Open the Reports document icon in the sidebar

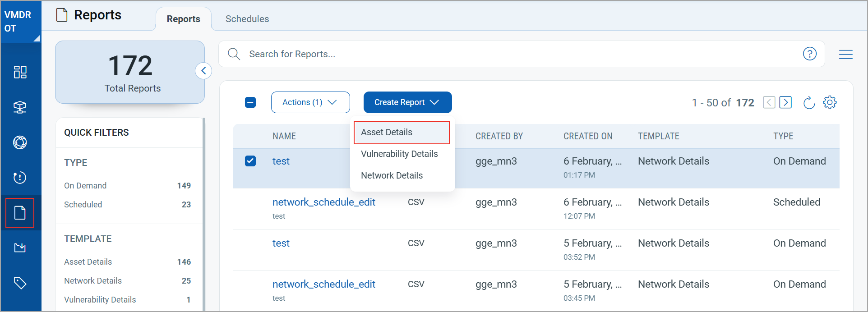tap(20, 213)
